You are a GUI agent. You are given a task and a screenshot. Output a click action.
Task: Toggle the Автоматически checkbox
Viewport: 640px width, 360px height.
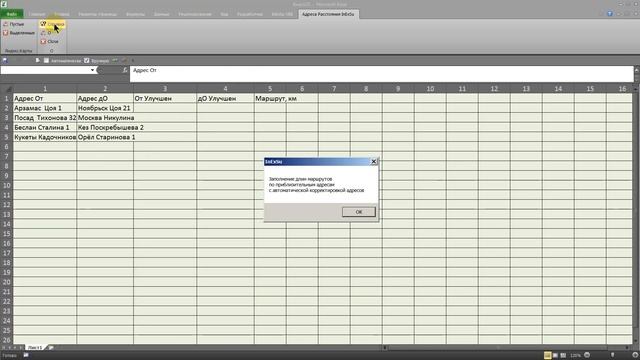[x=47, y=60]
